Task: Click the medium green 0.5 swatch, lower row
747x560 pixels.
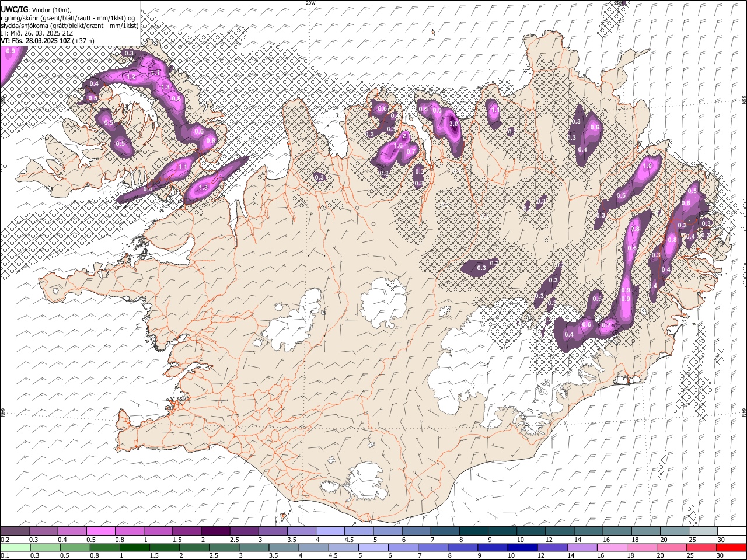Action: point(75,547)
